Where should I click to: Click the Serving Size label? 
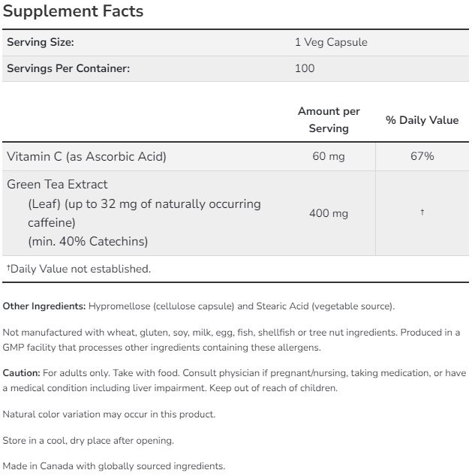click(41, 43)
